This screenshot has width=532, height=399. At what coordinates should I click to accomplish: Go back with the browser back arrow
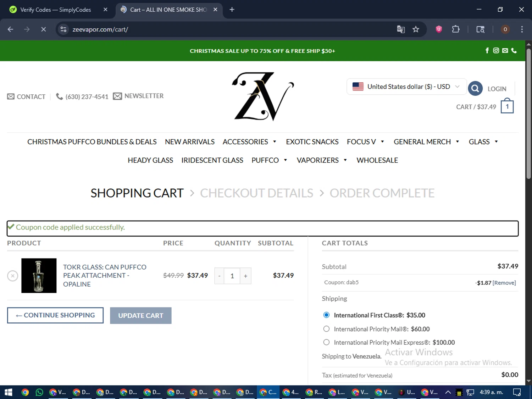[10, 29]
